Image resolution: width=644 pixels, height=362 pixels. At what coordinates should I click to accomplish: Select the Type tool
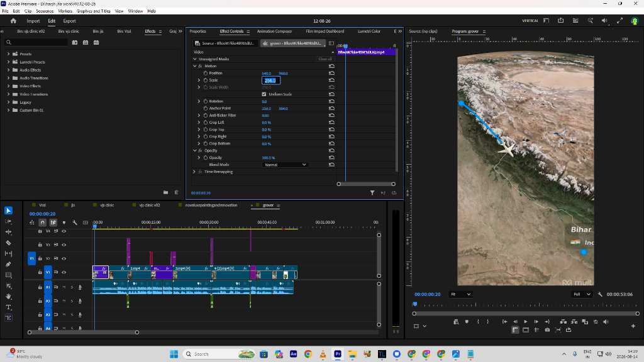coord(8,307)
